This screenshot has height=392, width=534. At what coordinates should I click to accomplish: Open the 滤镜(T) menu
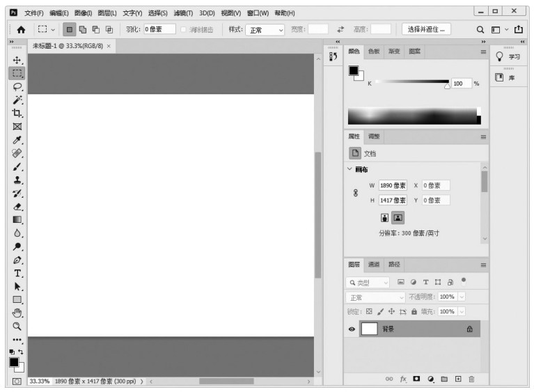pyautogui.click(x=183, y=13)
